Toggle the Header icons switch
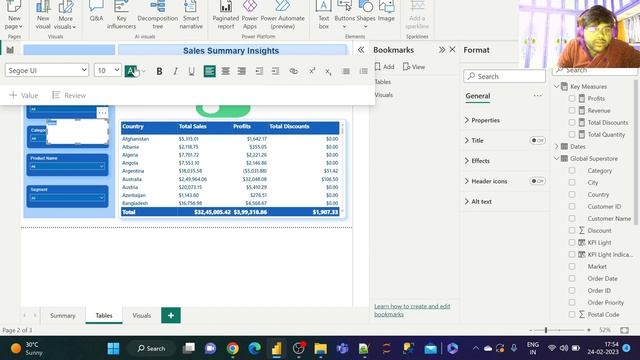The height and width of the screenshot is (360, 640). coord(538,181)
